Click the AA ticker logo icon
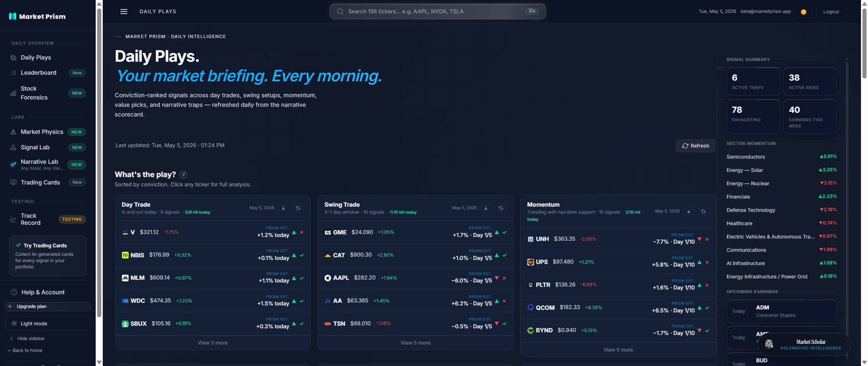The height and width of the screenshot is (366, 868). (x=328, y=301)
